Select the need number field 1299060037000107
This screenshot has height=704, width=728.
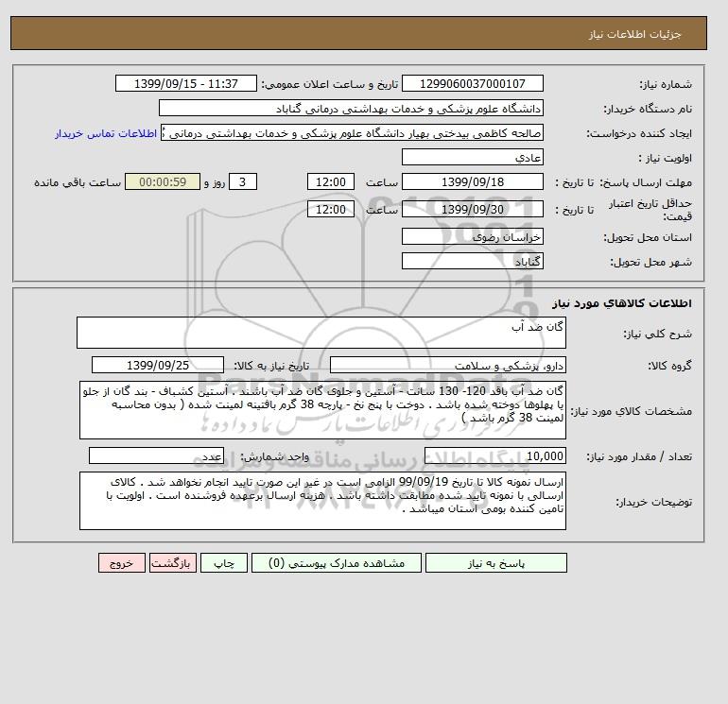tap(472, 83)
